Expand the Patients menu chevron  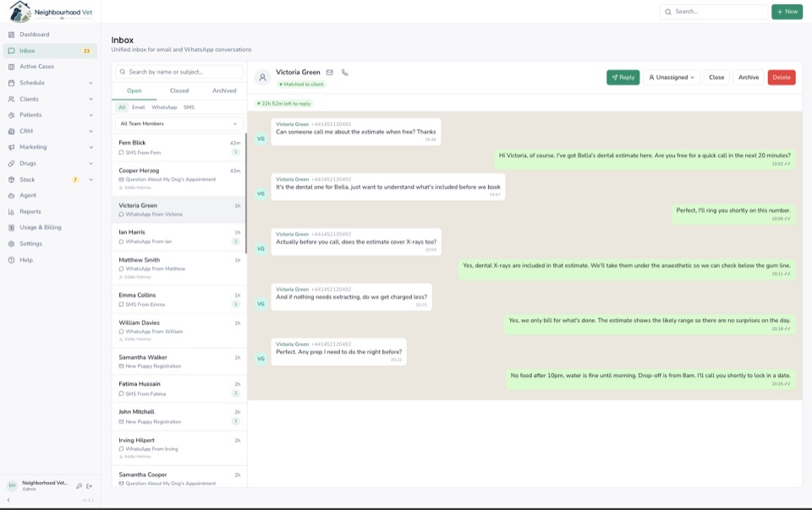[x=91, y=115]
